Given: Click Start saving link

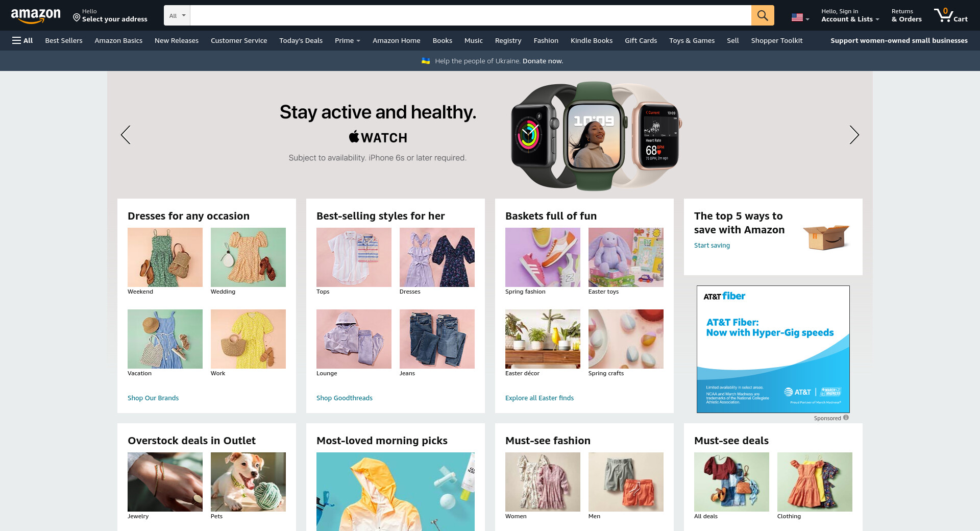Looking at the screenshot, I should pyautogui.click(x=712, y=245).
